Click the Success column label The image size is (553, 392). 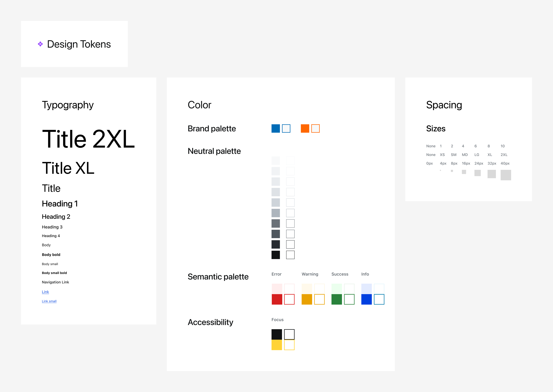click(340, 274)
